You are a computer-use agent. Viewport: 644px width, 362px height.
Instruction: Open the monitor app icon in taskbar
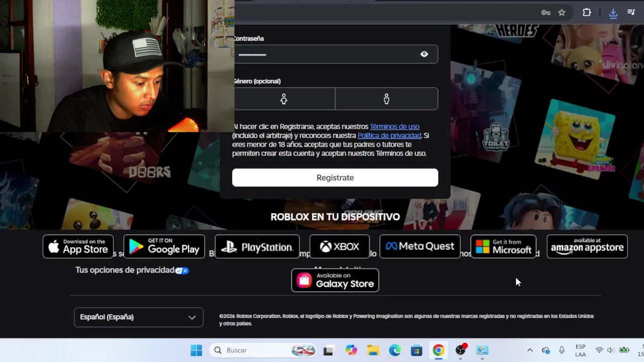(x=482, y=350)
